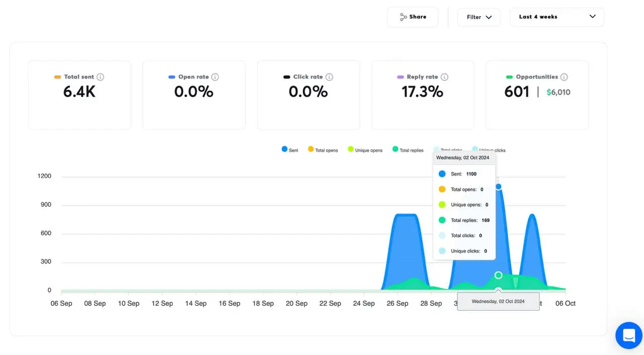Click the tooltip header Wednesday, 02 Oct 2024
Viewport: 644px width, 355px height.
point(463,158)
